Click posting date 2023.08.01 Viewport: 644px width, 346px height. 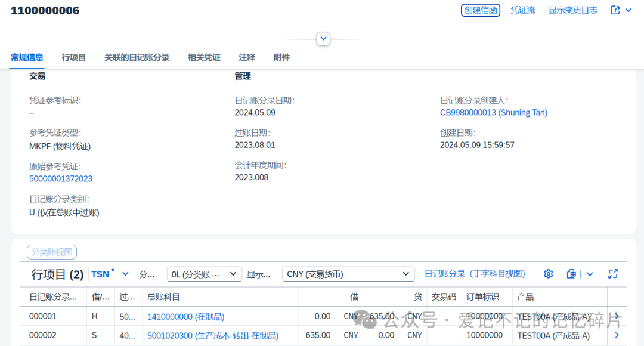(255, 145)
